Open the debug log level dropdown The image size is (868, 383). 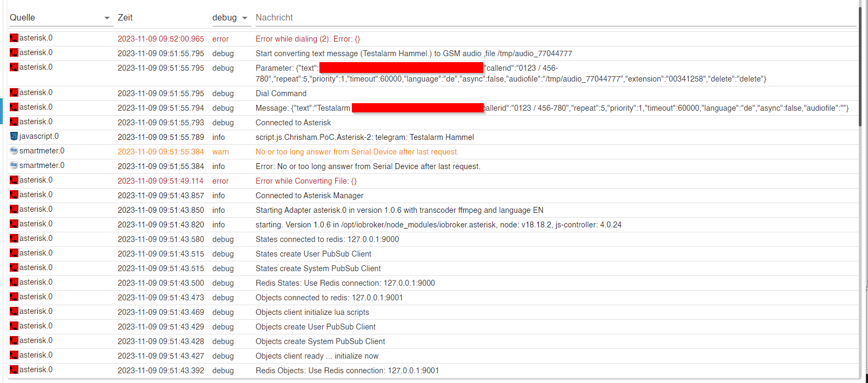point(231,18)
